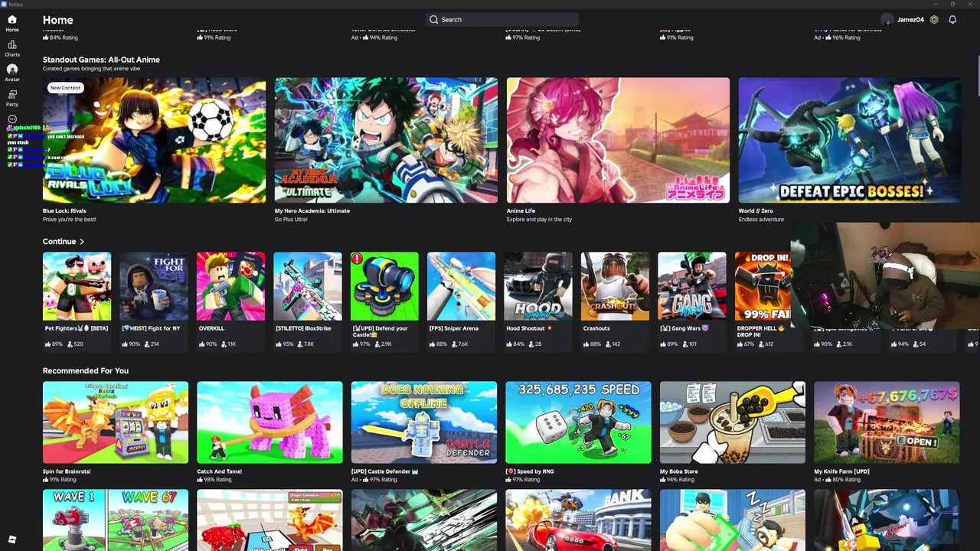Click the Anime Life title text
Screen dimensions: 980x551
(x=521, y=210)
